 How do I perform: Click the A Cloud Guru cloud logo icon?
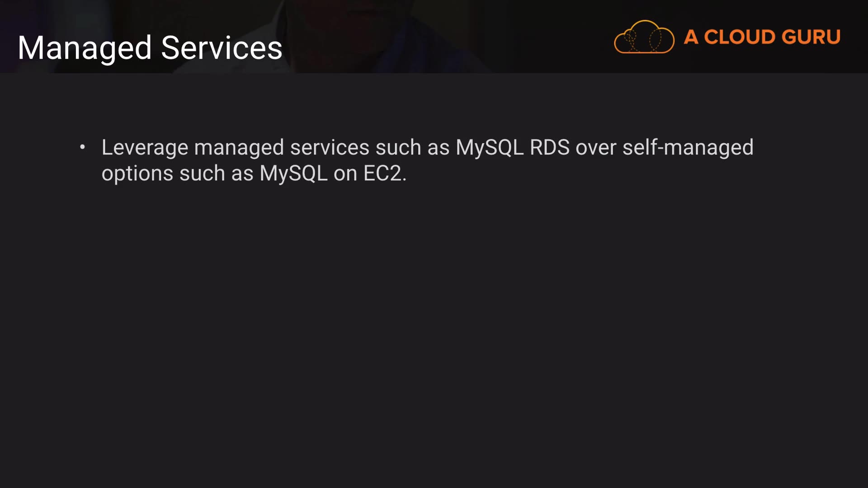(644, 37)
